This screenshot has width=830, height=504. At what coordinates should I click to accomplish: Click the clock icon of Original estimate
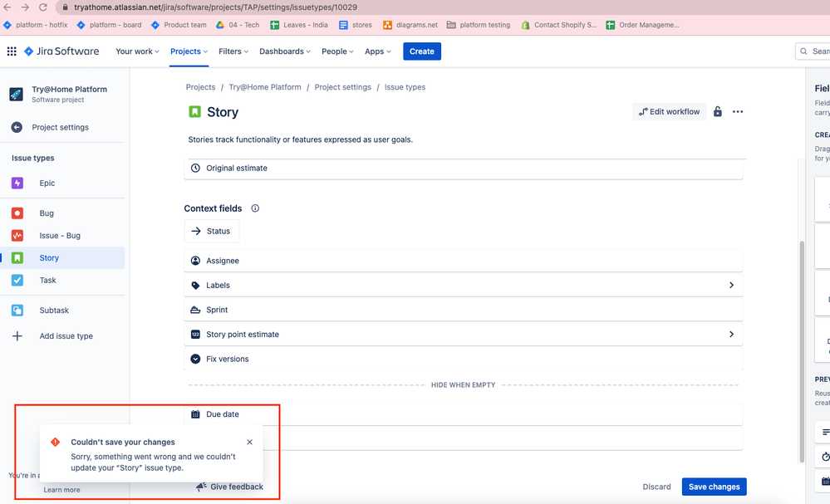[195, 169]
